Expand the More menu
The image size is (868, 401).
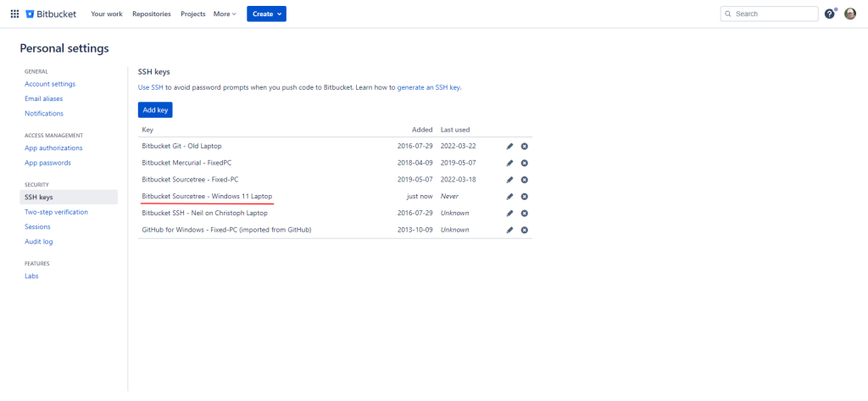click(x=225, y=14)
